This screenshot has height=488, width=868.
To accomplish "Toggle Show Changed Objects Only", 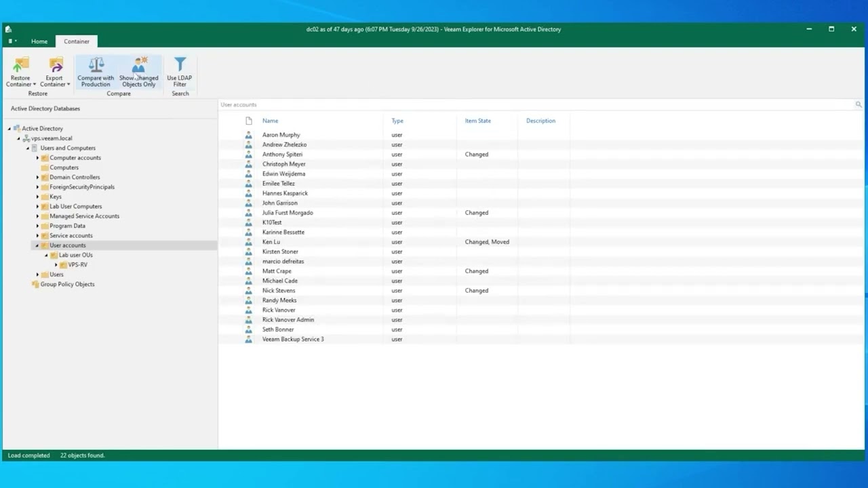I will pyautogui.click(x=139, y=73).
